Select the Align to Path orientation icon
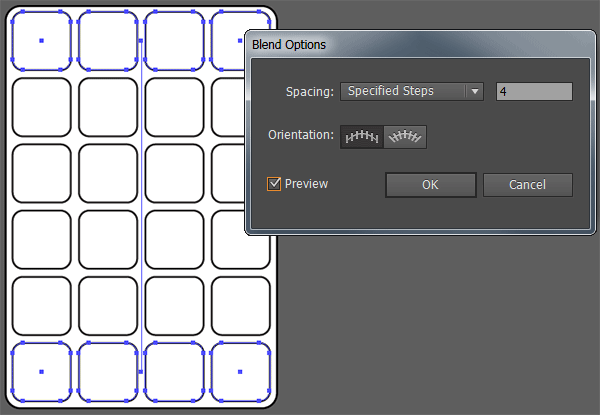The height and width of the screenshot is (415, 600). point(406,137)
